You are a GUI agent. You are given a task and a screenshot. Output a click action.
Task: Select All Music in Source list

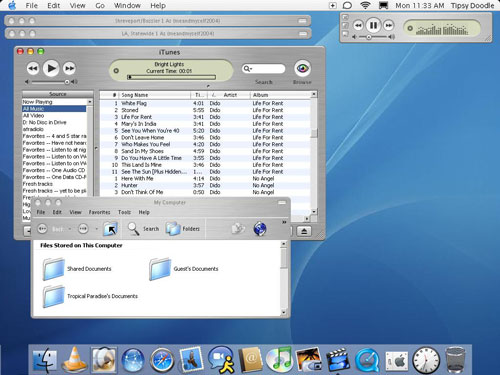[54, 109]
